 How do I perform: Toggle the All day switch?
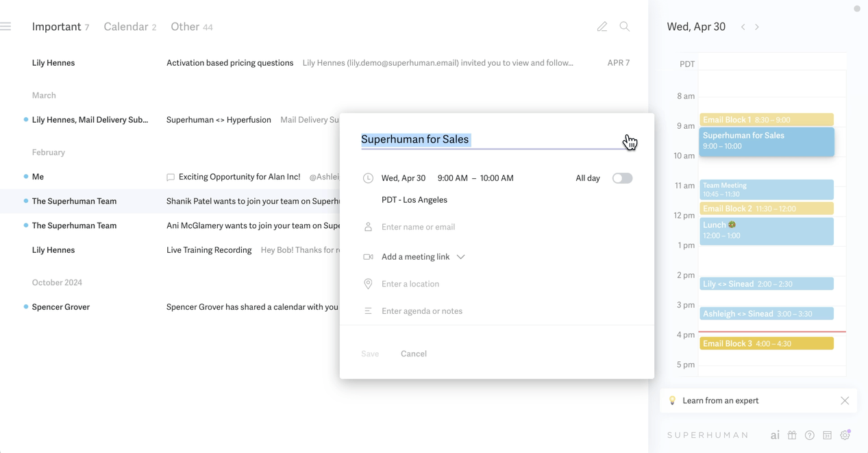622,178
